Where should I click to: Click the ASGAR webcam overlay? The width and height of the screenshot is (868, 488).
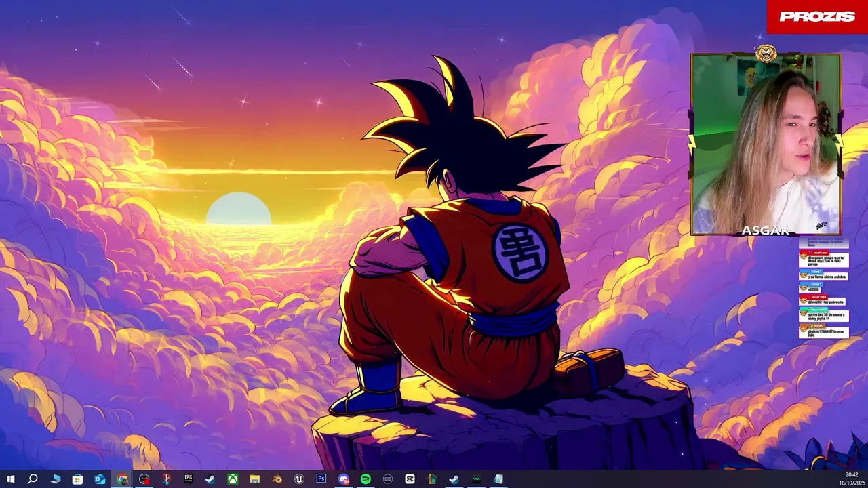coord(766,145)
